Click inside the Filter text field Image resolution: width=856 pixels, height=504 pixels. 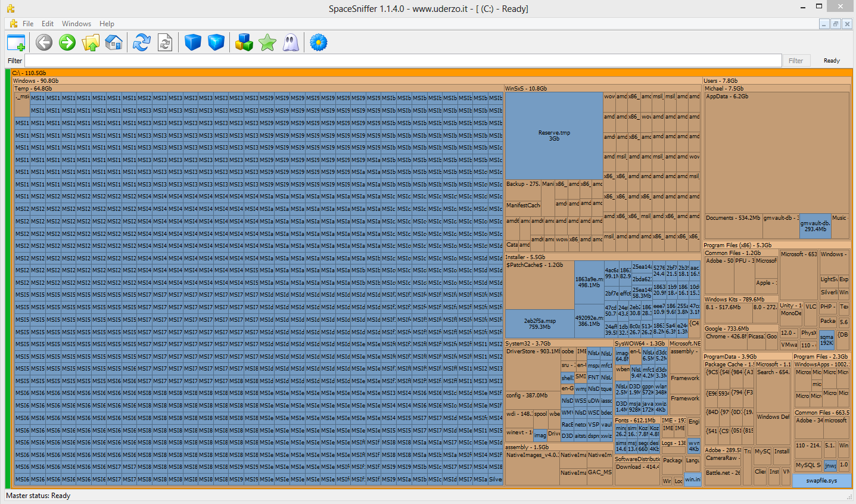403,61
